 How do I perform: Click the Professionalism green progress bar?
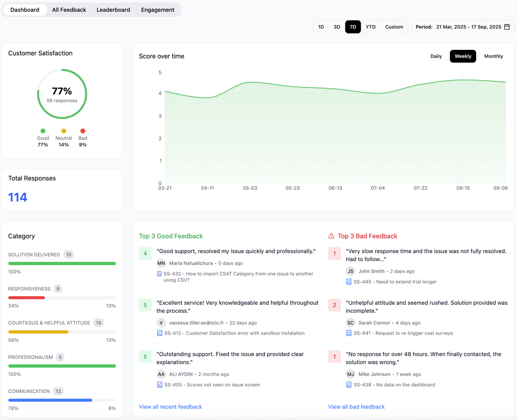coord(62,366)
